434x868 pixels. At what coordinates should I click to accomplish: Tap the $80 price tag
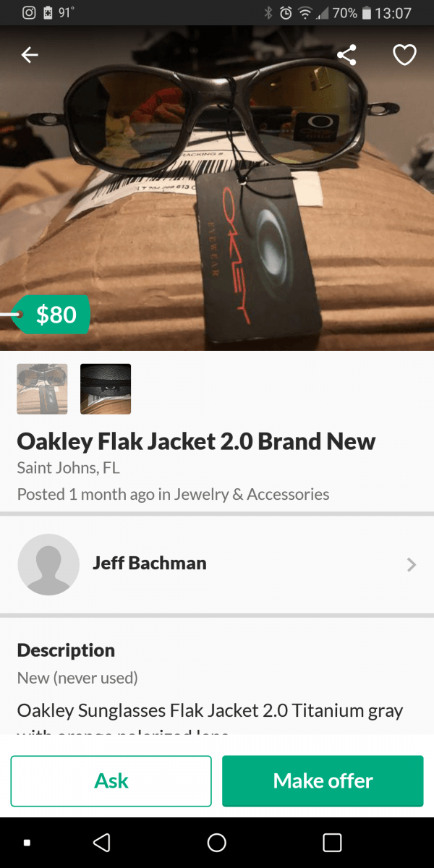(55, 315)
